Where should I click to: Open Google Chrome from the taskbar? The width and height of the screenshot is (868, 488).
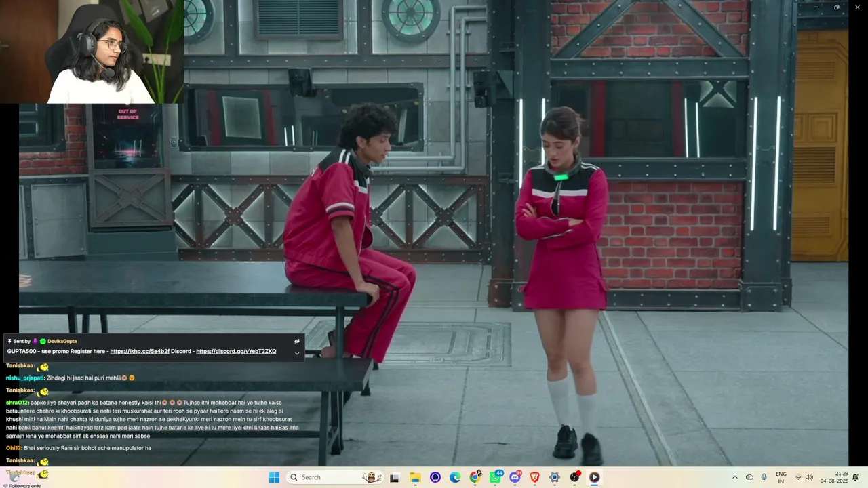(x=475, y=477)
